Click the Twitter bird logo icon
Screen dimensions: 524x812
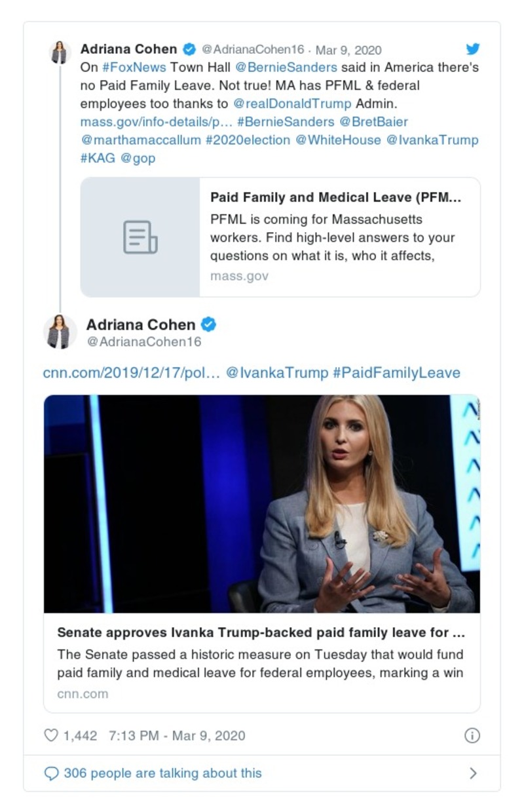472,49
